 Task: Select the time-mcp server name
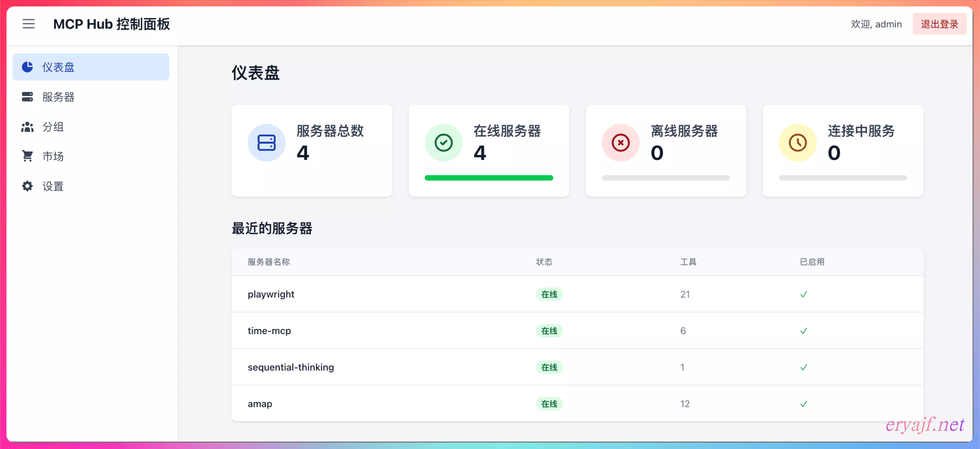pos(269,331)
